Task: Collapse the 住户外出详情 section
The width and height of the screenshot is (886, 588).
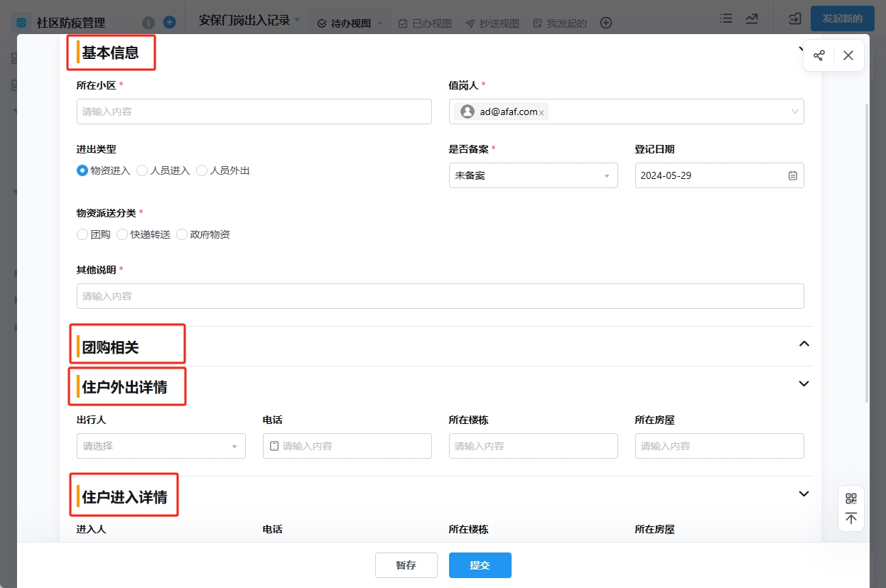Action: coord(804,383)
